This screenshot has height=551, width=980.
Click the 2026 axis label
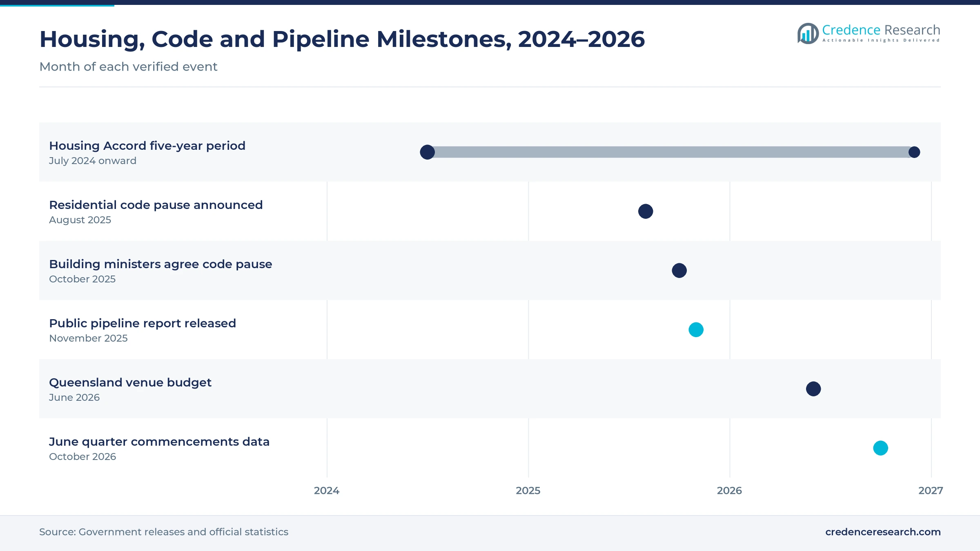click(x=729, y=491)
